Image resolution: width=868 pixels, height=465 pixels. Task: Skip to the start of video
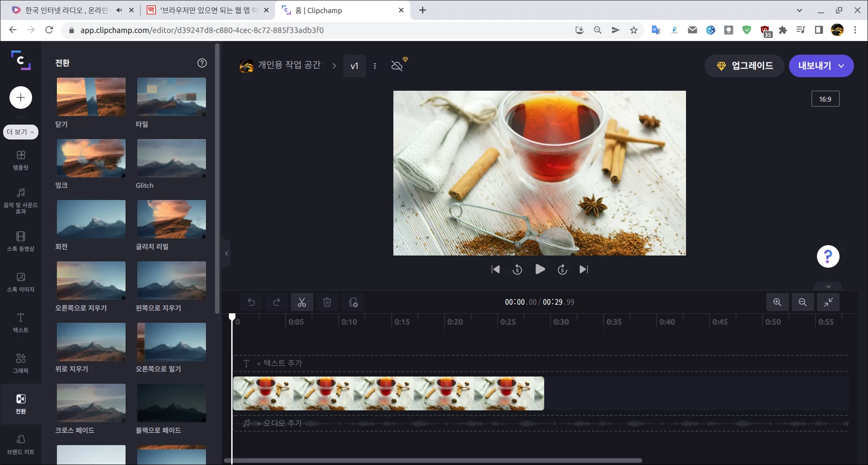(495, 270)
